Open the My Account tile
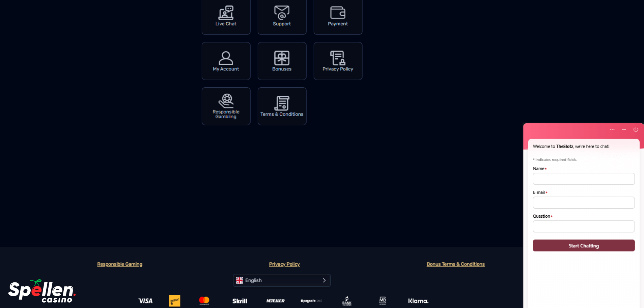 (226, 61)
